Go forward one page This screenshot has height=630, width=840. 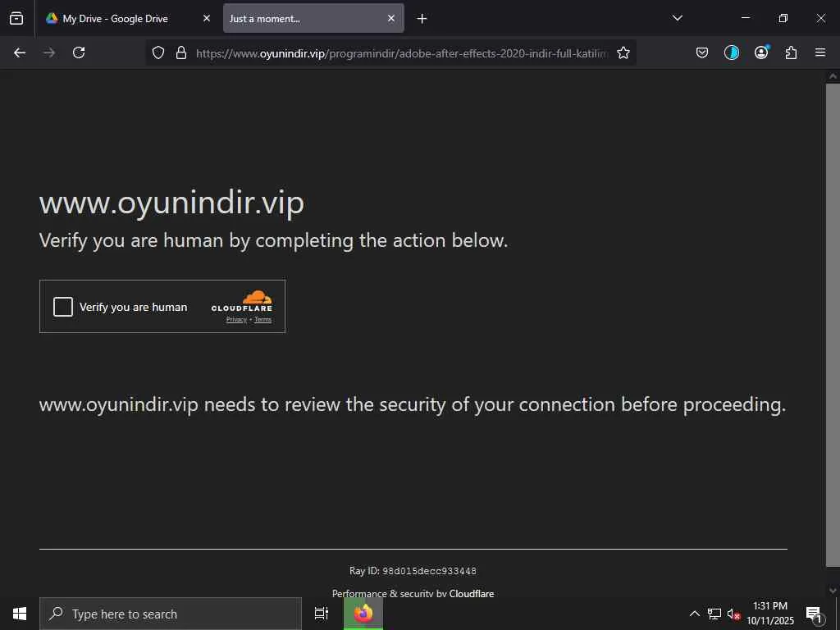(49, 52)
